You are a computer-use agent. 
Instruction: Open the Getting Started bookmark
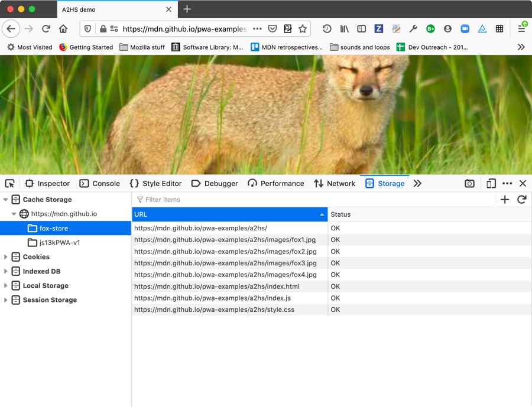click(x=87, y=47)
